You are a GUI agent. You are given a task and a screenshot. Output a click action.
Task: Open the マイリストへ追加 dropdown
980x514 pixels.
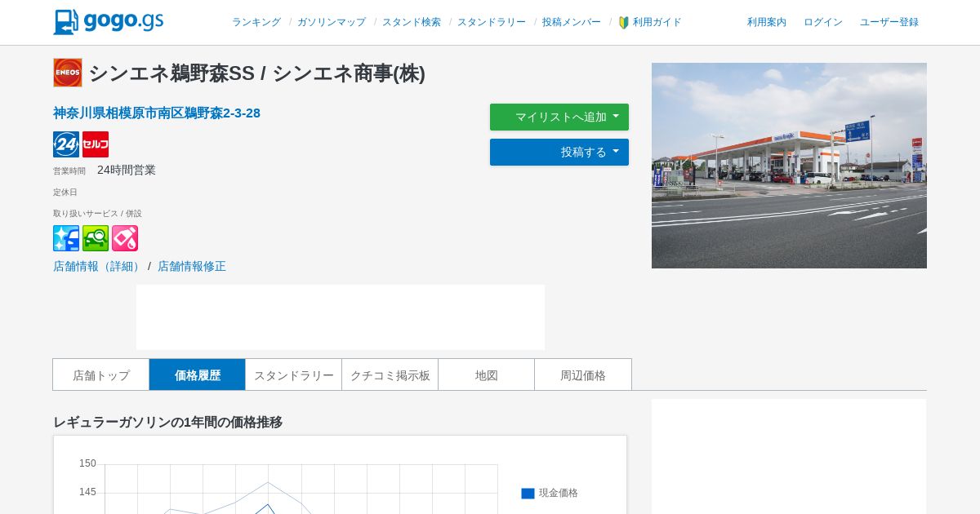(x=559, y=117)
